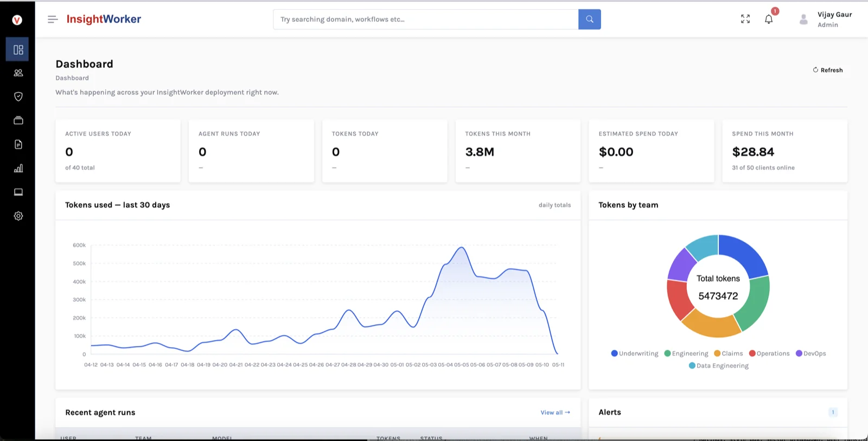Viewport: 868px width, 441px height.
Task: Toggle the DevOps legend item
Action: pos(811,354)
